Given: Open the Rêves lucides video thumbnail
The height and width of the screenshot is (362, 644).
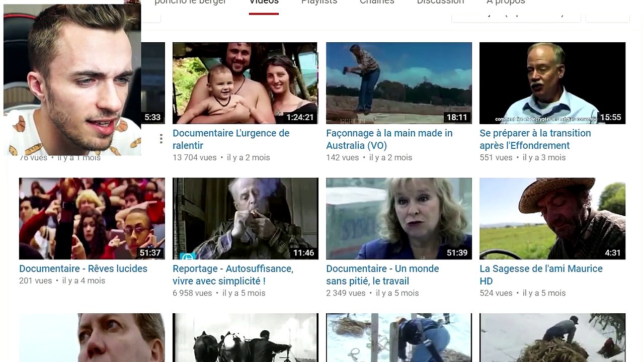Looking at the screenshot, I should tap(92, 219).
